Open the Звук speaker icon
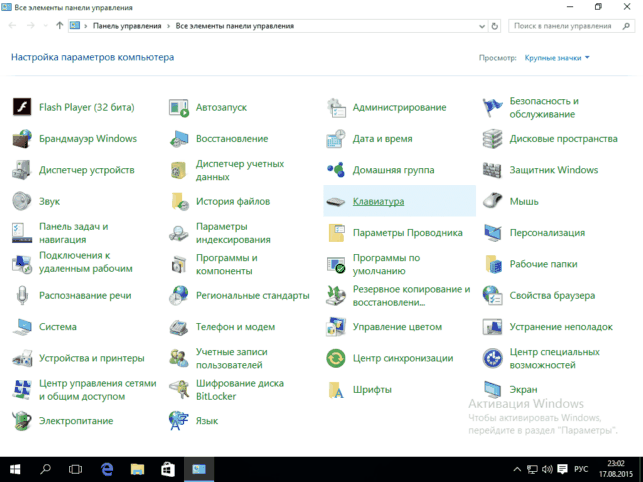Screen dimensions: 643x482 22,201
